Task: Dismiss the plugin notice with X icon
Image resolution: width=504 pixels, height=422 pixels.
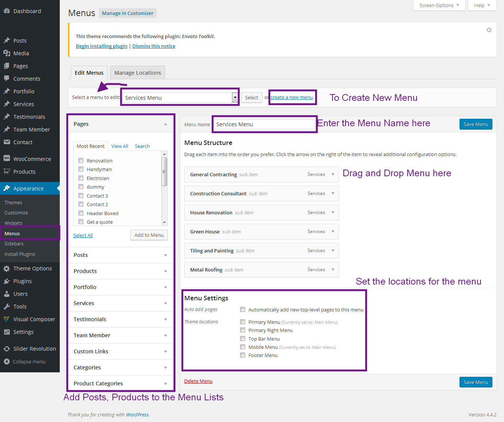Action: coord(489,30)
